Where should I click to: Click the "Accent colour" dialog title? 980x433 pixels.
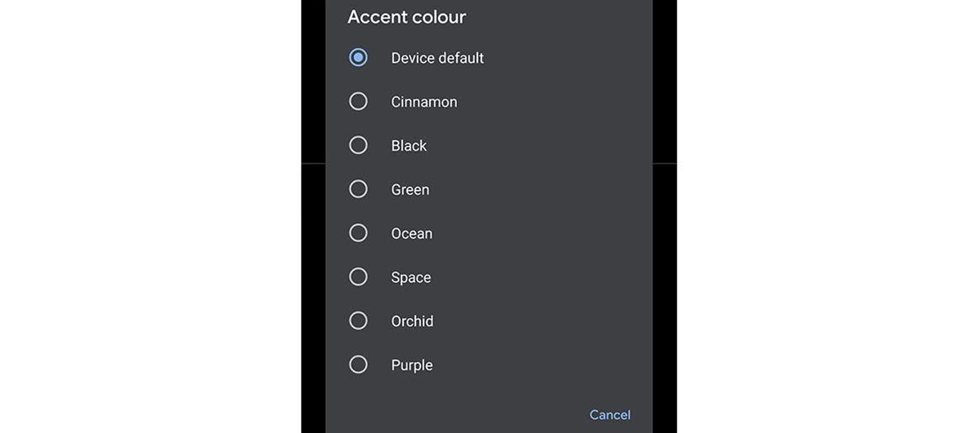(x=406, y=17)
